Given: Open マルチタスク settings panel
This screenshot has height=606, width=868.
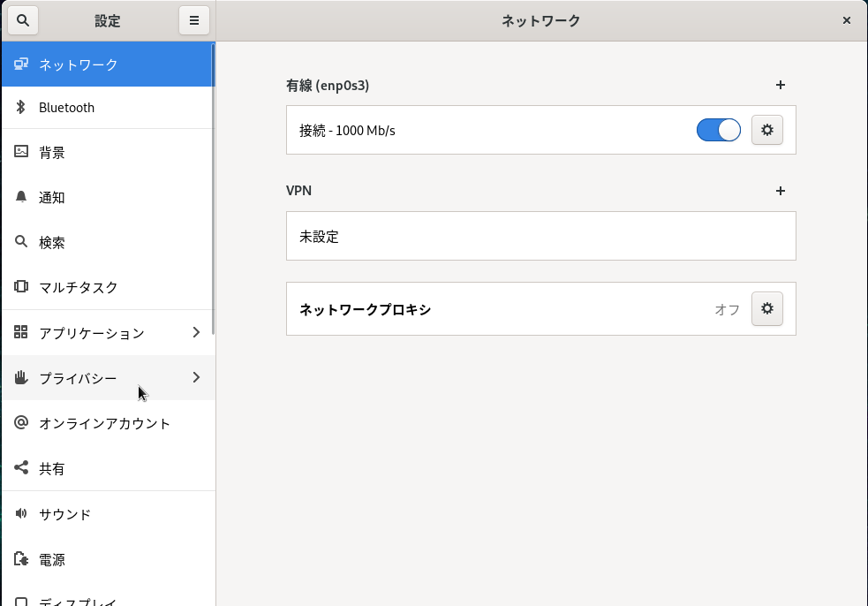Looking at the screenshot, I should click(78, 287).
